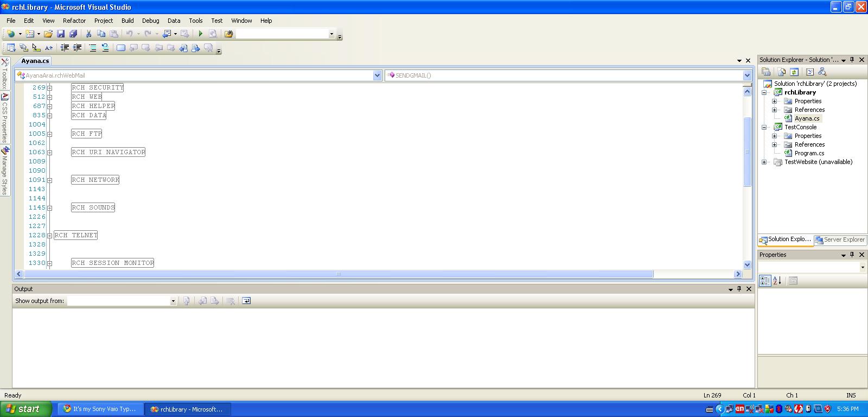Click the Find in Files icon
Image resolution: width=868 pixels, height=417 pixels.
(228, 34)
